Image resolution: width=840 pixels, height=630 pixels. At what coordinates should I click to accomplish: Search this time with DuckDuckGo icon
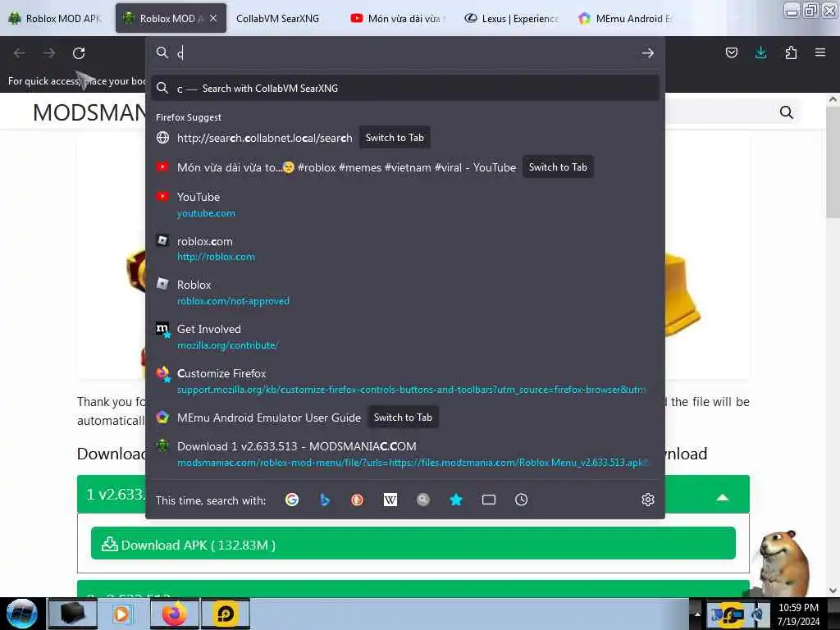coord(358,500)
